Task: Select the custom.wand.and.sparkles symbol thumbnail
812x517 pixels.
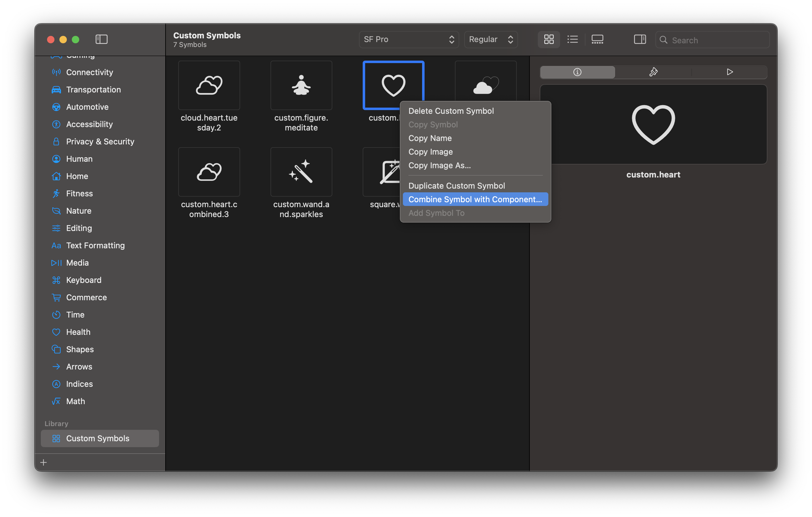Action: pos(301,172)
